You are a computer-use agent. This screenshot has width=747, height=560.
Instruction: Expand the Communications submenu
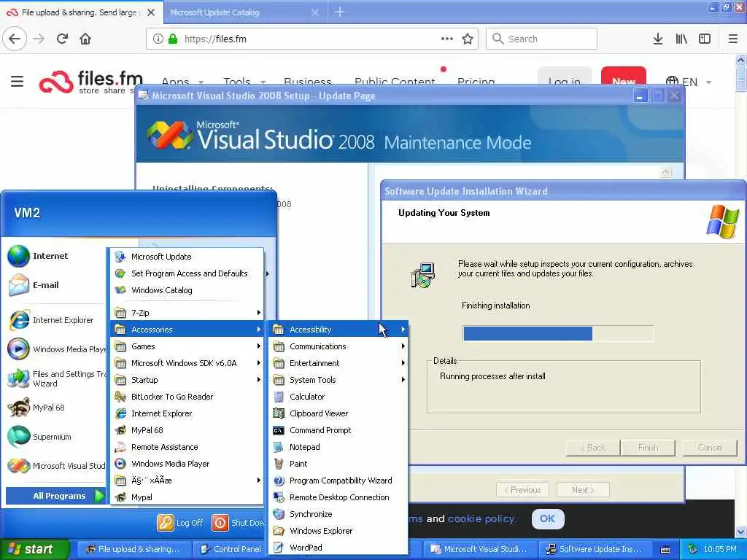point(338,346)
